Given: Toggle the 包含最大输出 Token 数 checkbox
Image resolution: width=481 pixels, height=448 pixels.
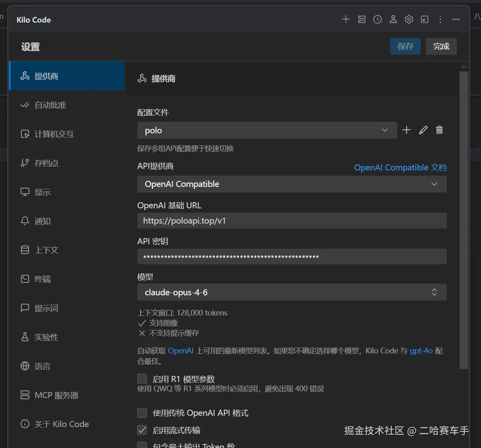Looking at the screenshot, I should 142,445.
